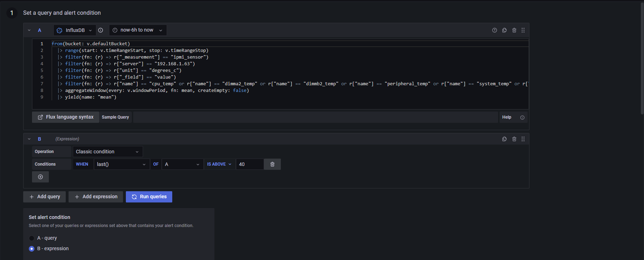The width and height of the screenshot is (644, 260).
Task: Open the query A selector in condition
Action: (182, 164)
